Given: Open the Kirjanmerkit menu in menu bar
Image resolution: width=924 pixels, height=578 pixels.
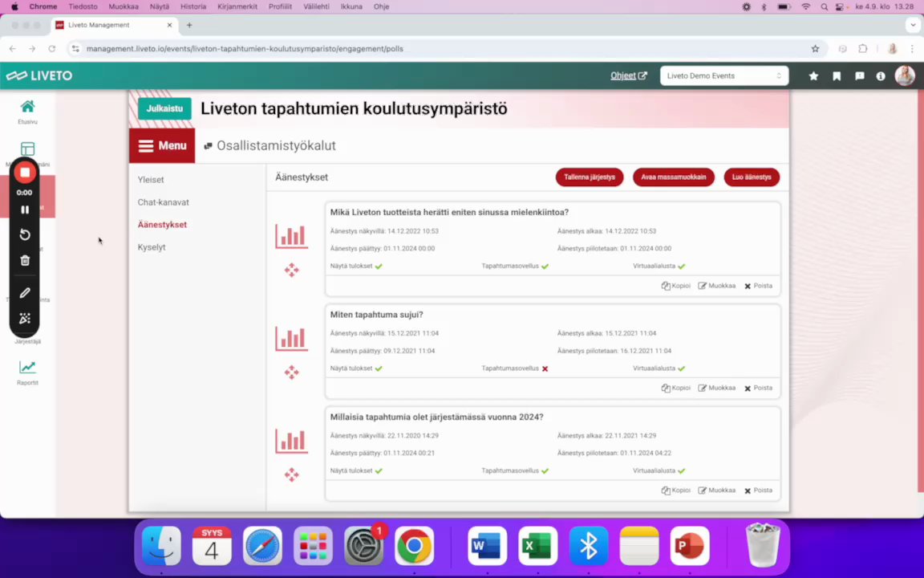Looking at the screenshot, I should (237, 6).
